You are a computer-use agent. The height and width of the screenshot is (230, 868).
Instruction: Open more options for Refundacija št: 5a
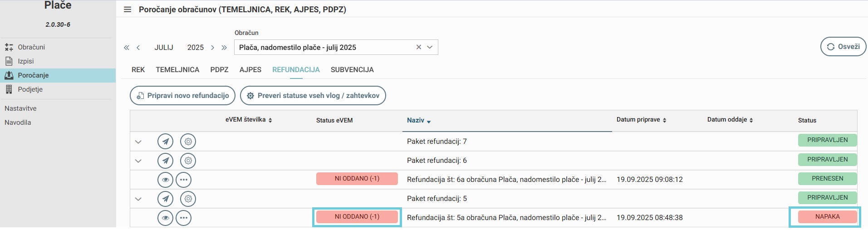pos(183,218)
